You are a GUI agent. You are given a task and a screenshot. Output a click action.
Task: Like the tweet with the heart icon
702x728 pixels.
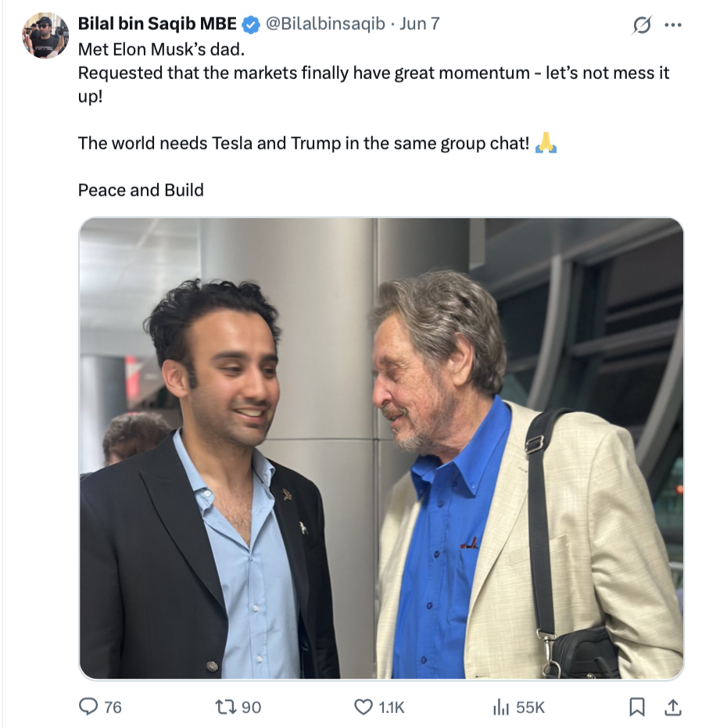click(364, 707)
